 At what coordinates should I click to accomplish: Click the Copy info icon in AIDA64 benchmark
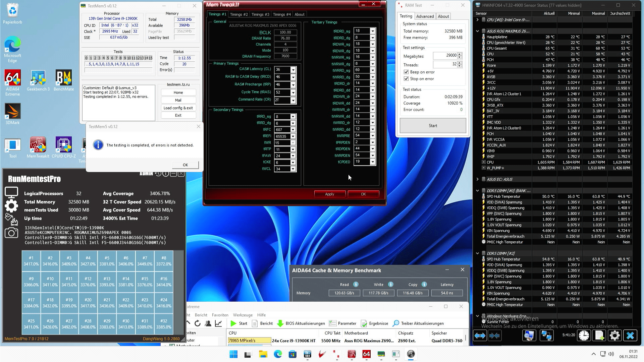[424, 284]
